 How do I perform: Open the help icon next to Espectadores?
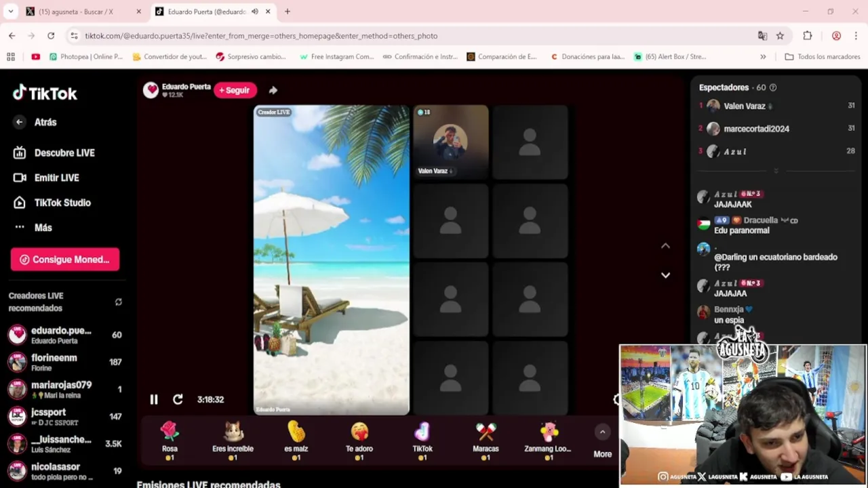(x=773, y=87)
